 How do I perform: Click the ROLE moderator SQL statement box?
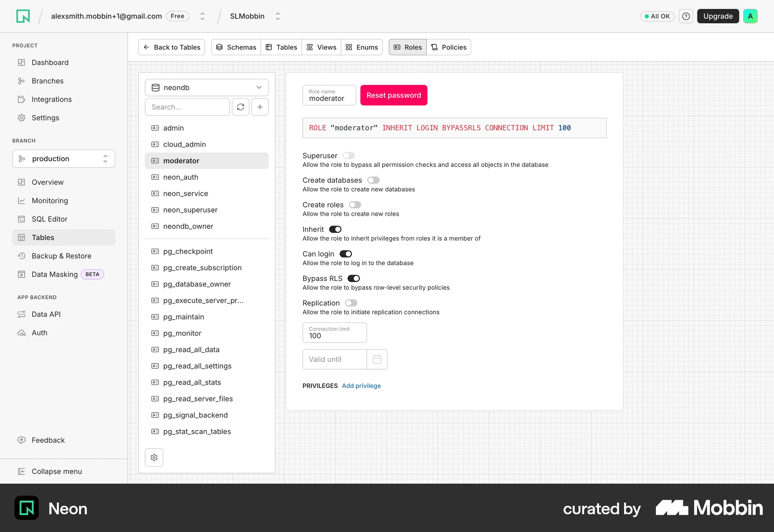[x=454, y=128]
